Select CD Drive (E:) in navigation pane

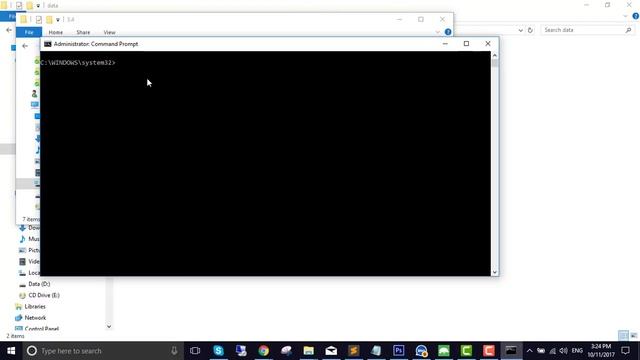pos(44,295)
